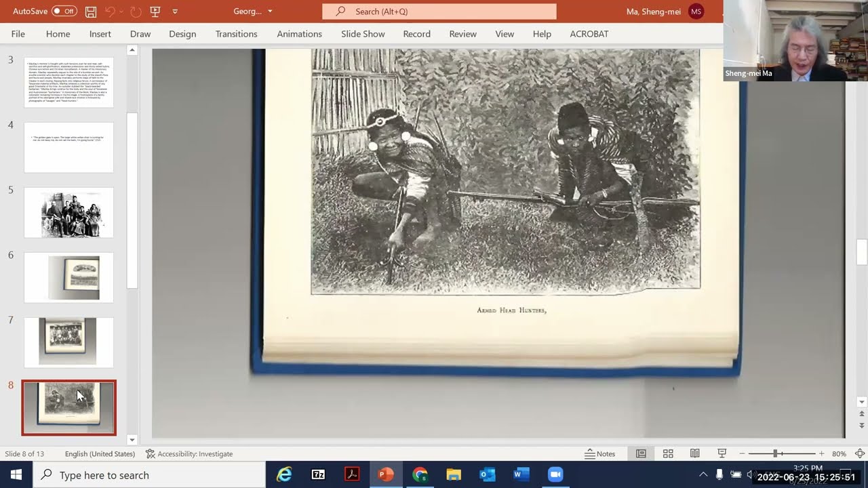Open the Transitions ribbon tab

(x=237, y=34)
